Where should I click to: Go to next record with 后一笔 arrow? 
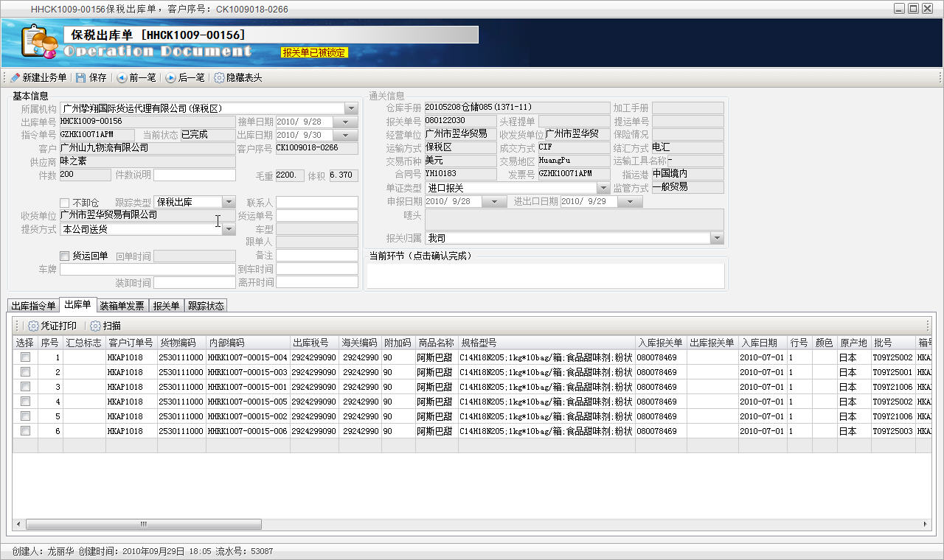[x=170, y=77]
